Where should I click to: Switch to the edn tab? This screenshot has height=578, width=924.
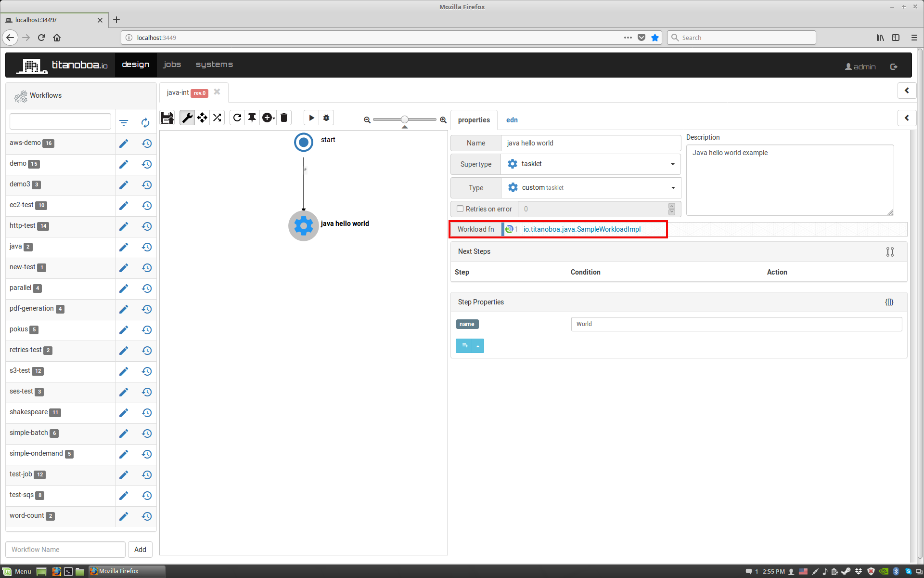pyautogui.click(x=512, y=120)
